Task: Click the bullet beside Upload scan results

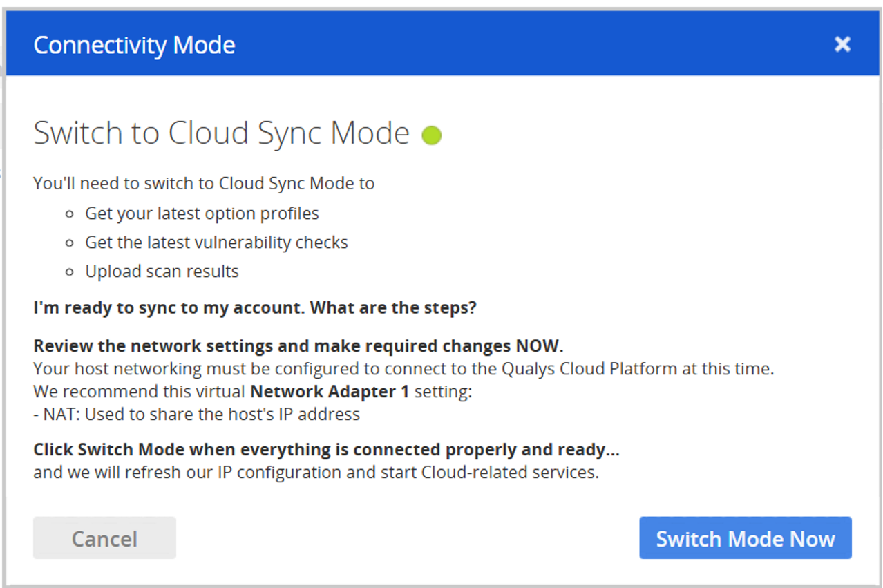Action: coord(69,272)
